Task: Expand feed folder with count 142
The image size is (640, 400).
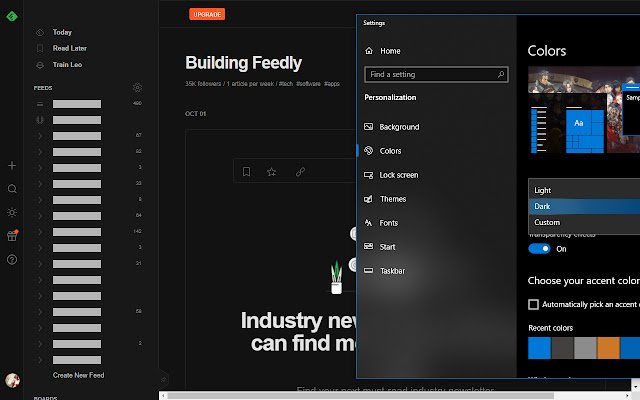Action: pyautogui.click(x=40, y=231)
